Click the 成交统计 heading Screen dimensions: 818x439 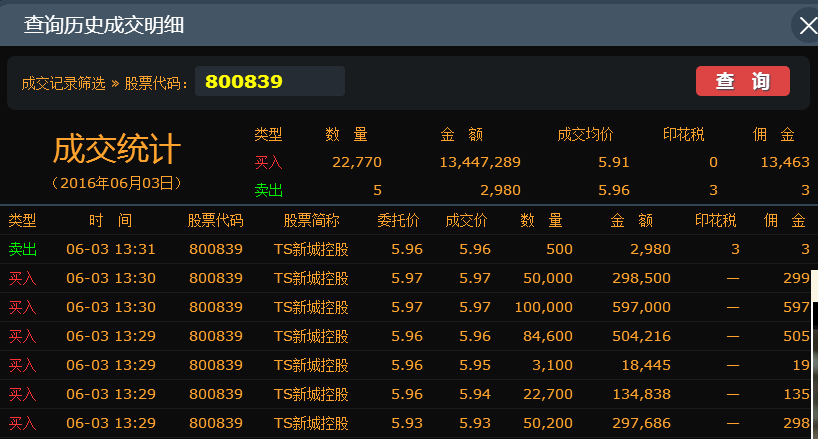[115, 151]
